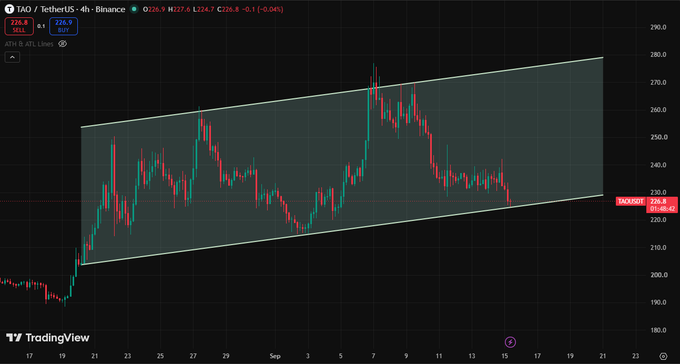This screenshot has height=364, width=680.
Task: Click the 13 date label on time axis
Action: 472,356
